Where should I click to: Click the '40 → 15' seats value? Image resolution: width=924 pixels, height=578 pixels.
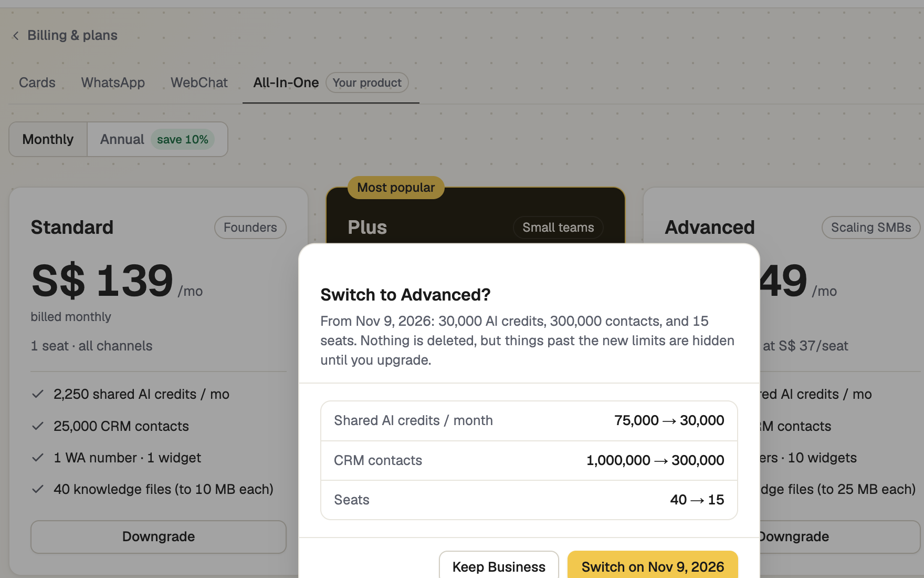click(x=697, y=500)
